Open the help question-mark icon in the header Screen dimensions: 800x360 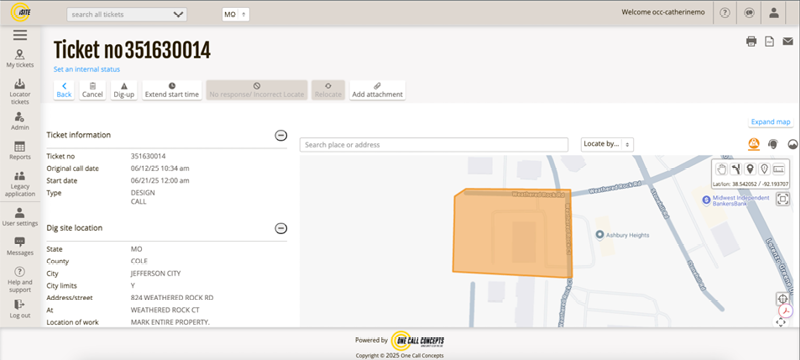point(724,13)
